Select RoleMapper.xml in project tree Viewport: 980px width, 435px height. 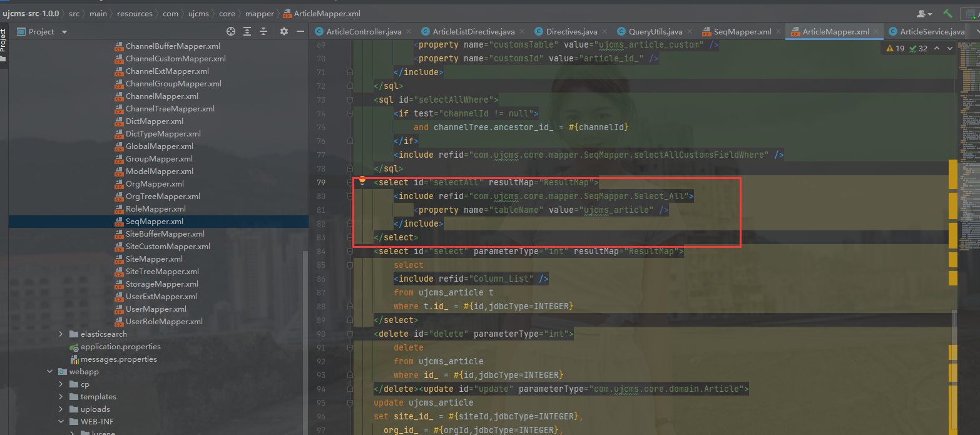coord(156,209)
